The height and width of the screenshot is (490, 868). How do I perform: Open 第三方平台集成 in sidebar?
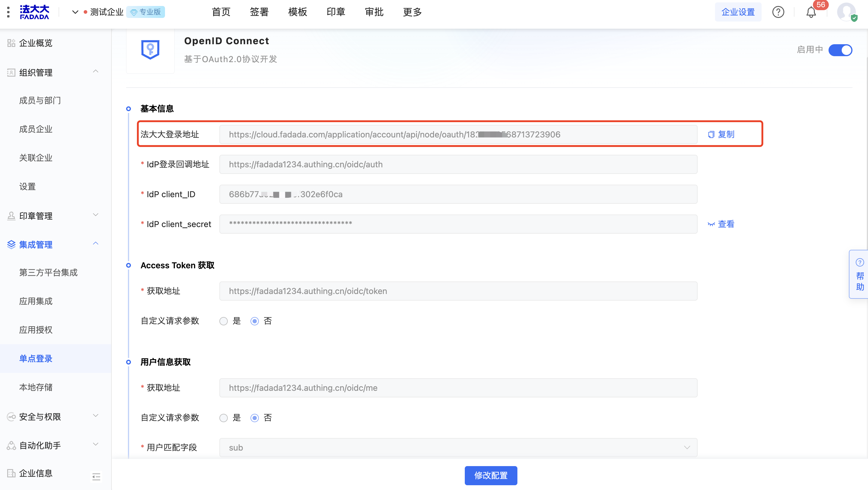48,272
